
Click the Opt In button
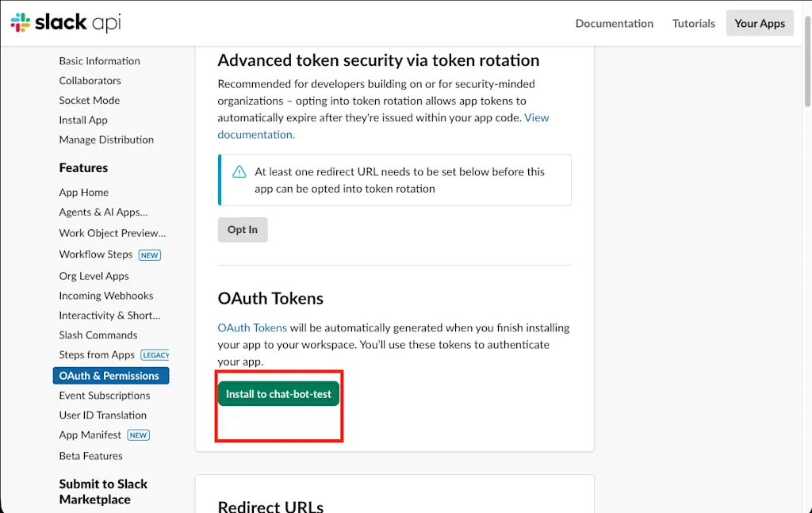click(243, 230)
